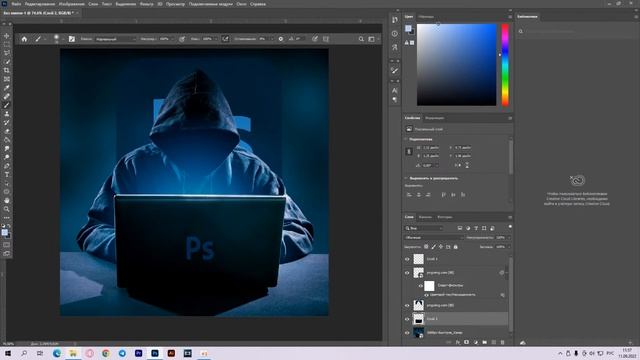Image resolution: width=640 pixels, height=360 pixels.
Task: Open the File menu
Action: [16, 4]
